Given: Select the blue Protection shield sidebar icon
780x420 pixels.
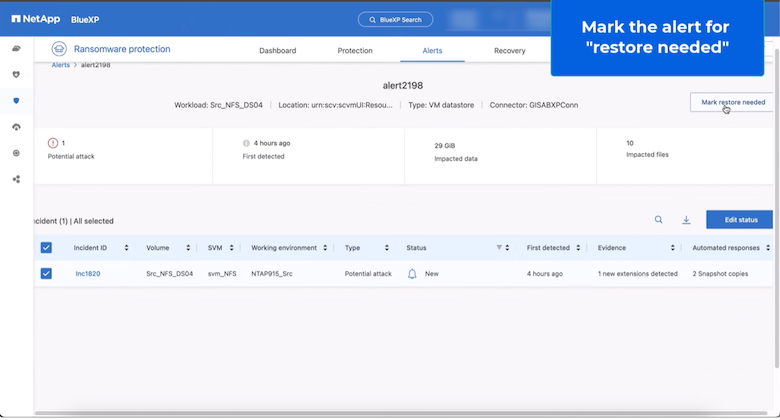Looking at the screenshot, I should (16, 101).
